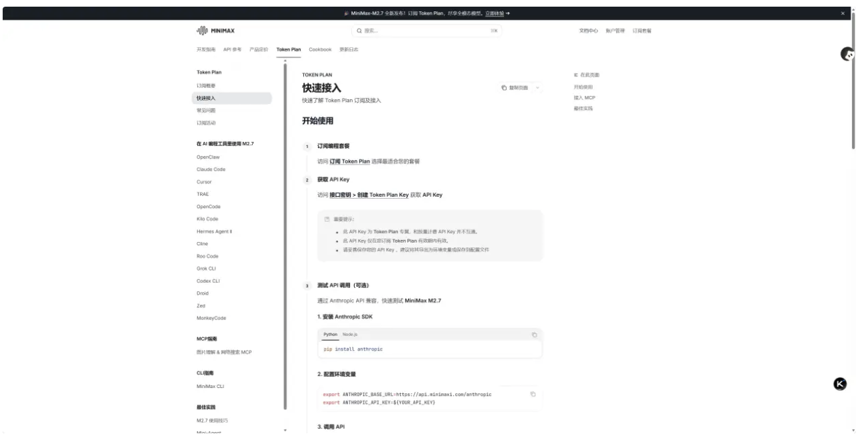Switch to the Node.js code tab

click(350, 334)
